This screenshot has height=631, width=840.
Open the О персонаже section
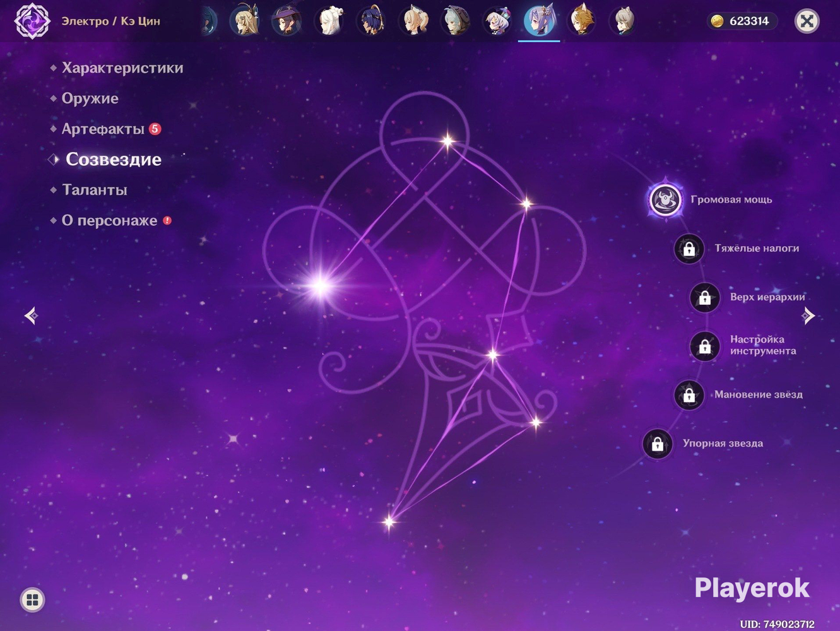[110, 220]
